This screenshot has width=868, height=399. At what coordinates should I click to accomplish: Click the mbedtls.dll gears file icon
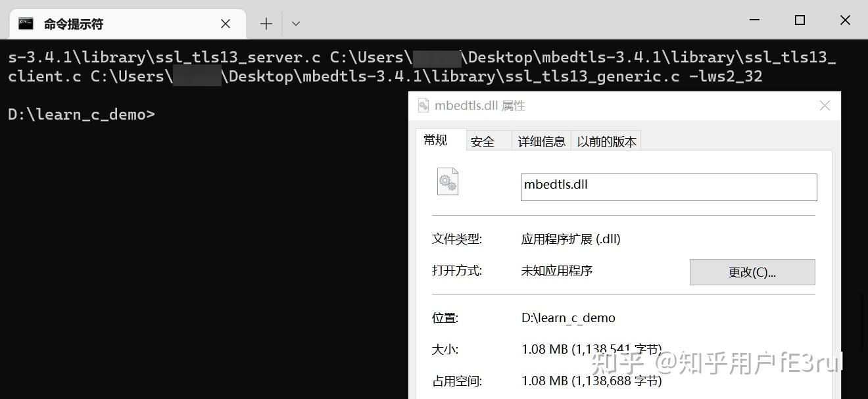(447, 181)
